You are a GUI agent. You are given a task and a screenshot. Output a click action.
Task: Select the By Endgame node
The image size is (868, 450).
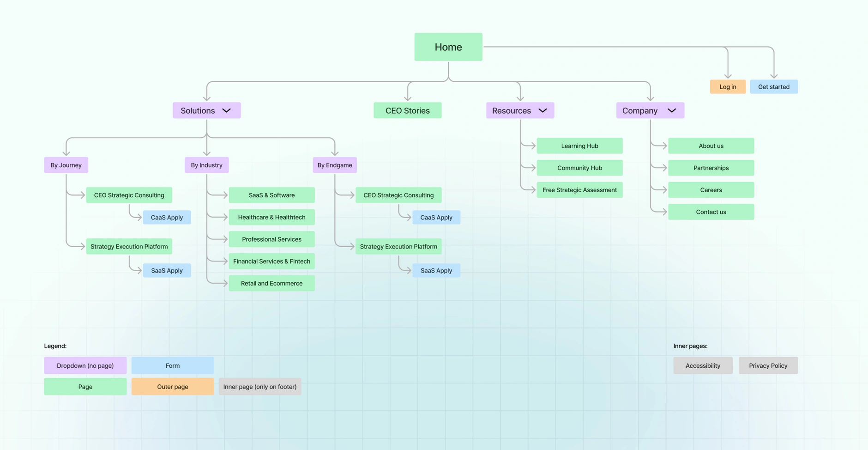pos(335,165)
